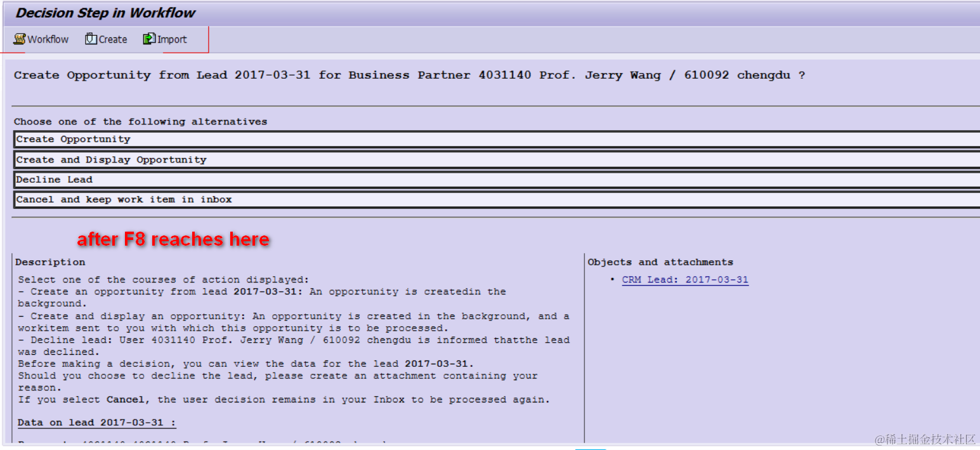Choose the Create Opportunity alternative
The image size is (980, 450).
click(497, 139)
